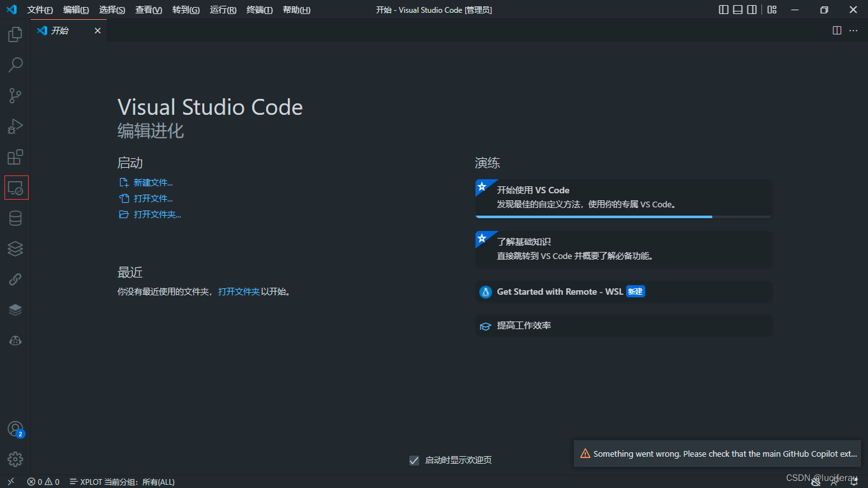
Task: Open the 了解基础知识 walkthrough
Action: [624, 249]
